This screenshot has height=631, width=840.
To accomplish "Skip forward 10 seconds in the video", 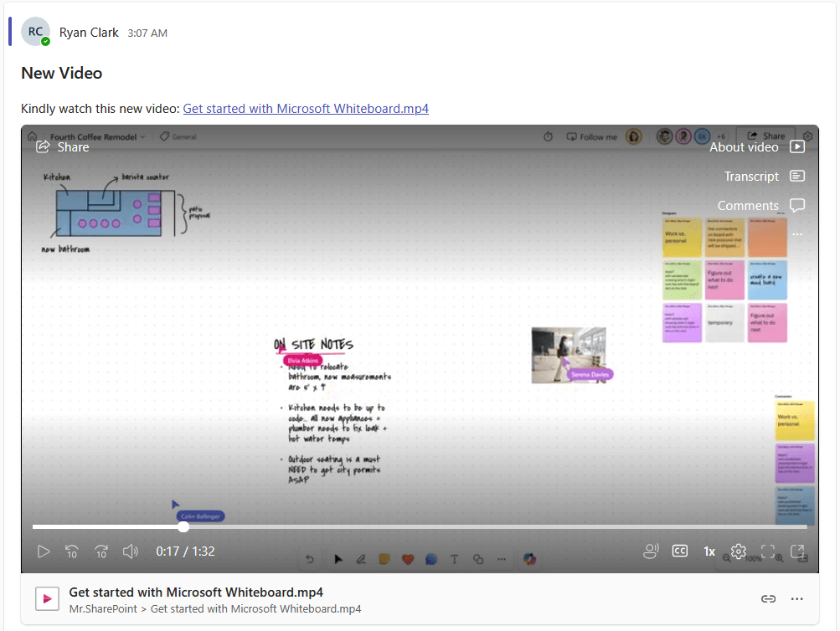I will click(x=101, y=551).
